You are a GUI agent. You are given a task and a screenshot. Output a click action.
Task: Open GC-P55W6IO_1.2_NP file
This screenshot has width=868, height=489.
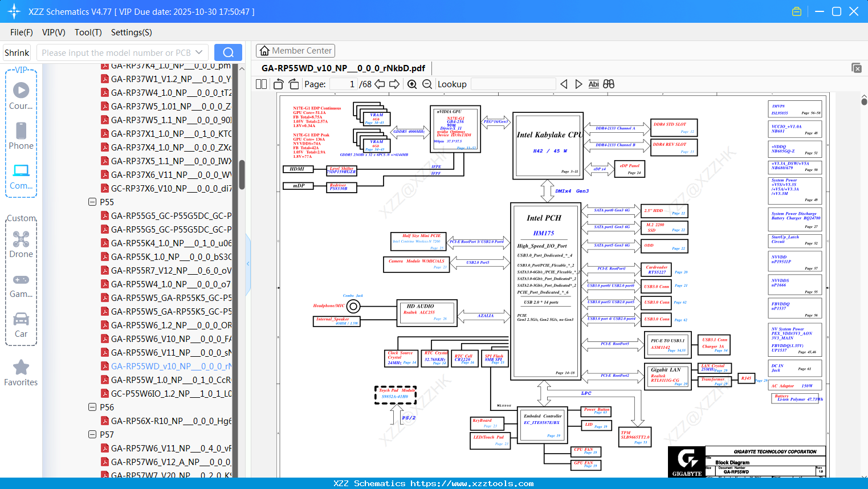coord(171,393)
